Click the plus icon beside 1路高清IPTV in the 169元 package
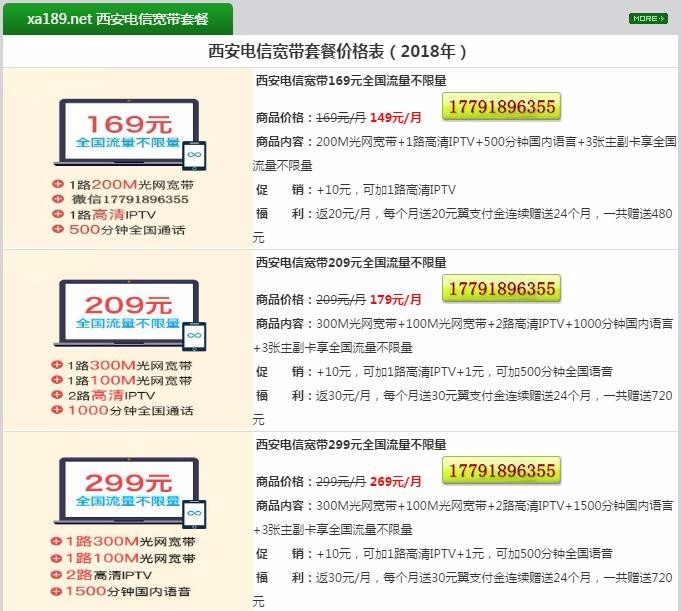Image resolution: width=682 pixels, height=611 pixels. (x=58, y=214)
